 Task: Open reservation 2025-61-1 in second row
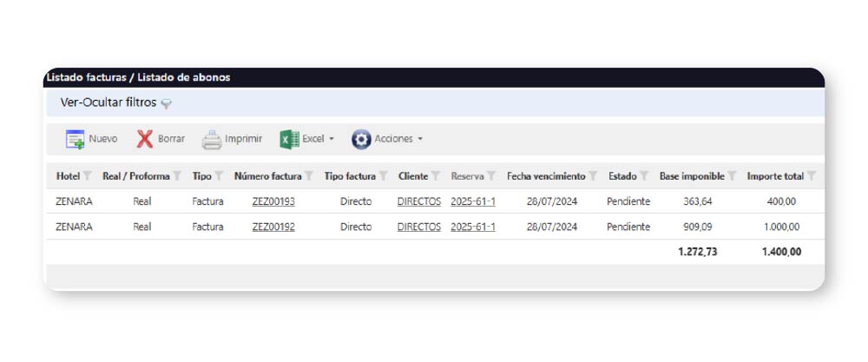[x=473, y=227]
